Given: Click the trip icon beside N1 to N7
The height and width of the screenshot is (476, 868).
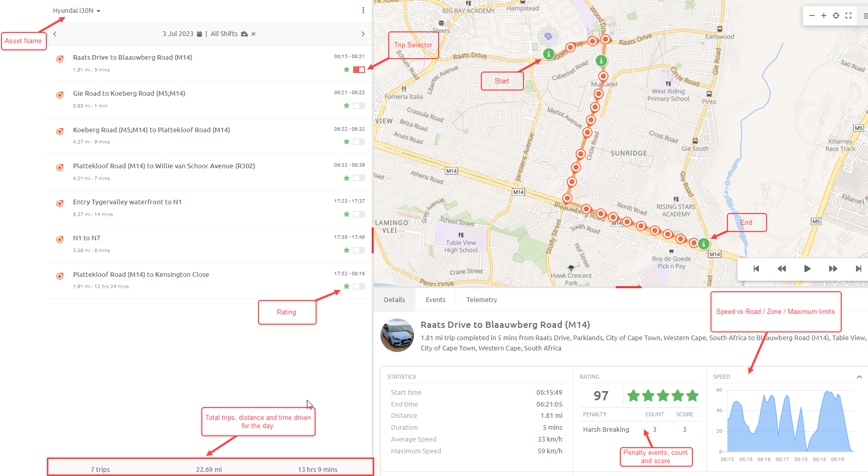Looking at the screenshot, I should tap(60, 239).
